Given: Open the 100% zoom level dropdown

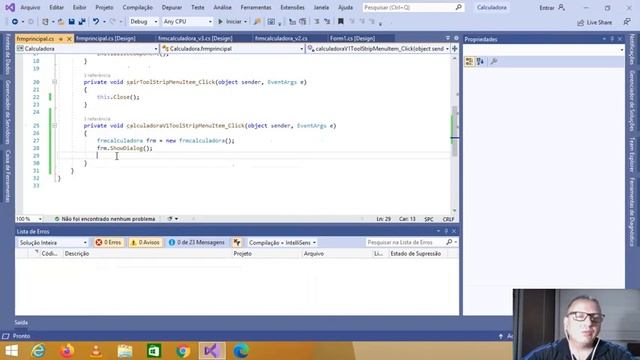Looking at the screenshot, I should [x=29, y=219].
